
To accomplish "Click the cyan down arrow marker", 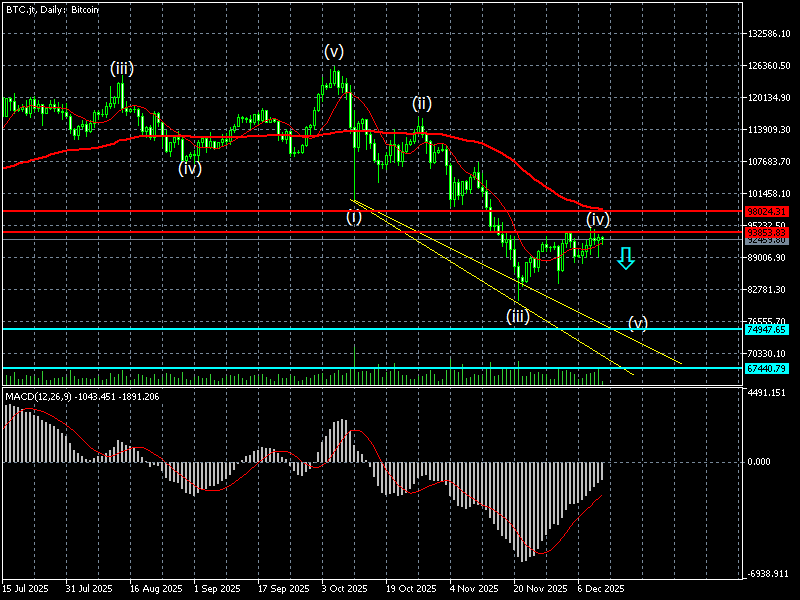I will (x=625, y=258).
